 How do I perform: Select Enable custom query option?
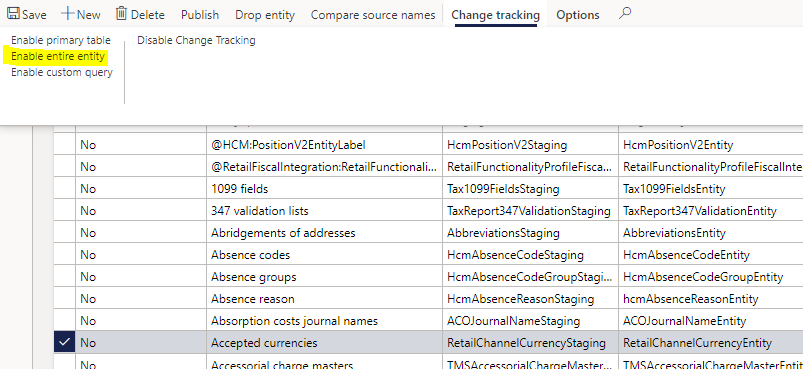click(62, 72)
